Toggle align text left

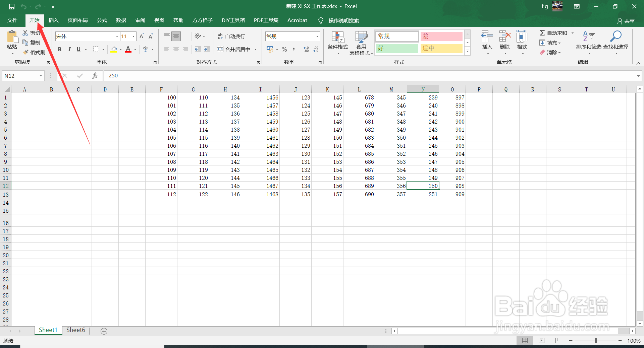click(x=166, y=49)
